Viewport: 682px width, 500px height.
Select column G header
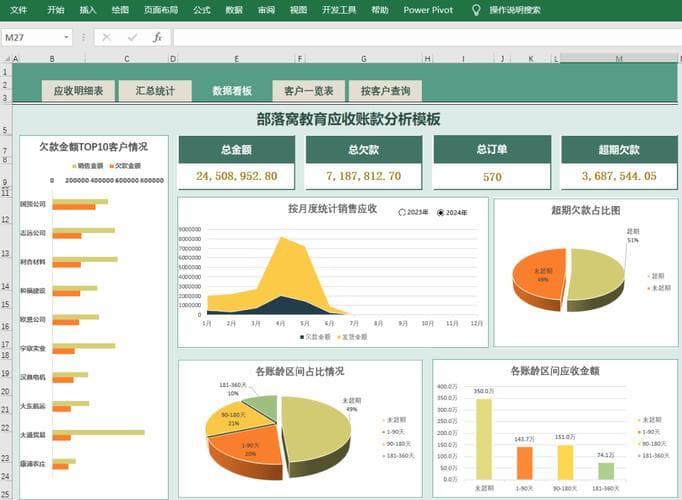tap(364, 59)
